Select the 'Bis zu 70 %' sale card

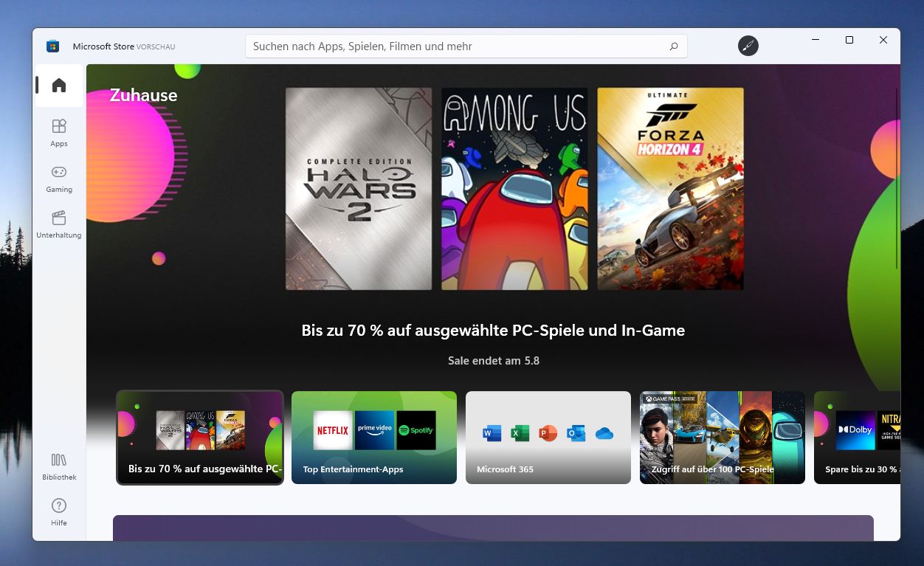[200, 438]
